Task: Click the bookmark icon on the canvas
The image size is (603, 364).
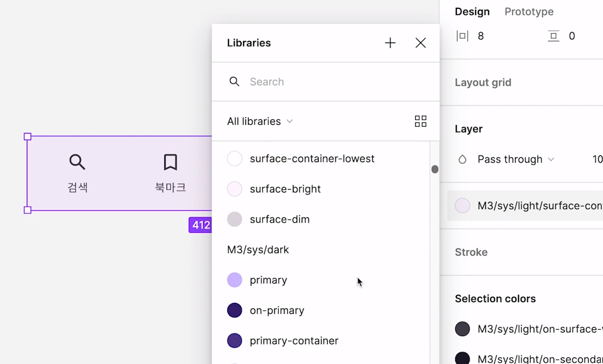Action: [171, 162]
